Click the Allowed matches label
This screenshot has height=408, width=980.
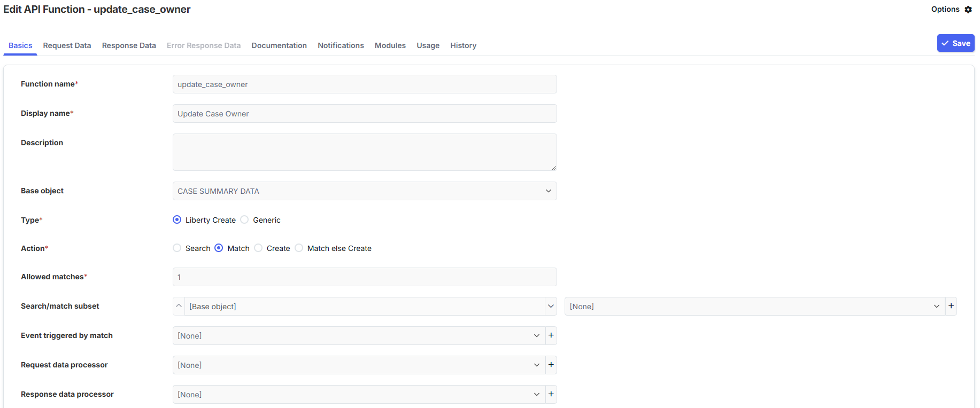tap(54, 277)
